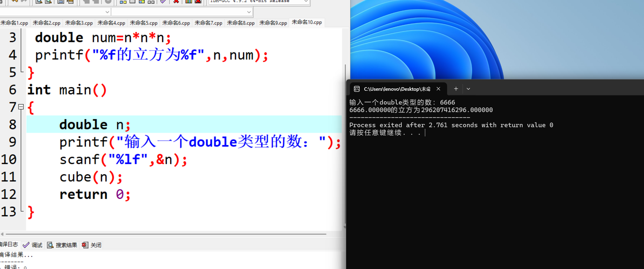Click the editor vertical scrollbar thumb
Viewport: 644px width, 269px height.
pyautogui.click(x=345, y=144)
